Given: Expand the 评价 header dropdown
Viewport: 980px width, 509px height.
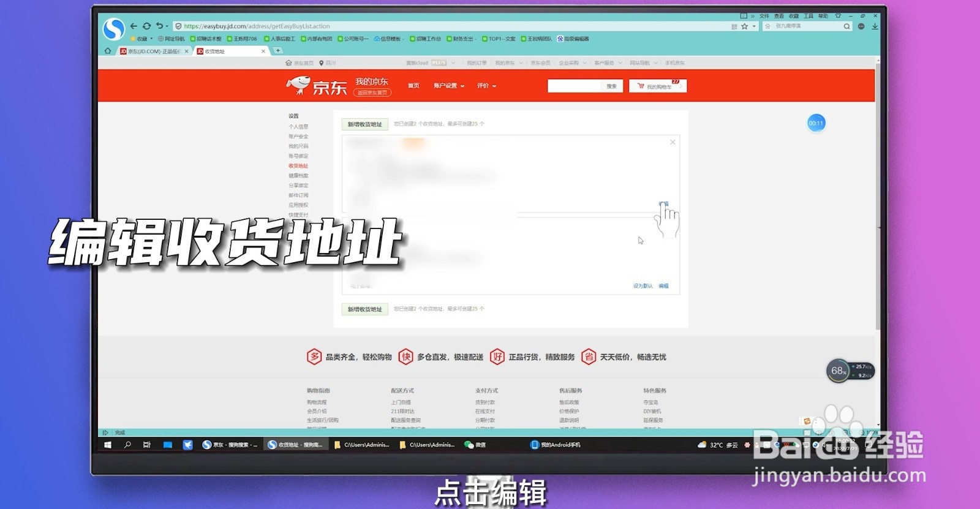Looking at the screenshot, I should (x=486, y=86).
